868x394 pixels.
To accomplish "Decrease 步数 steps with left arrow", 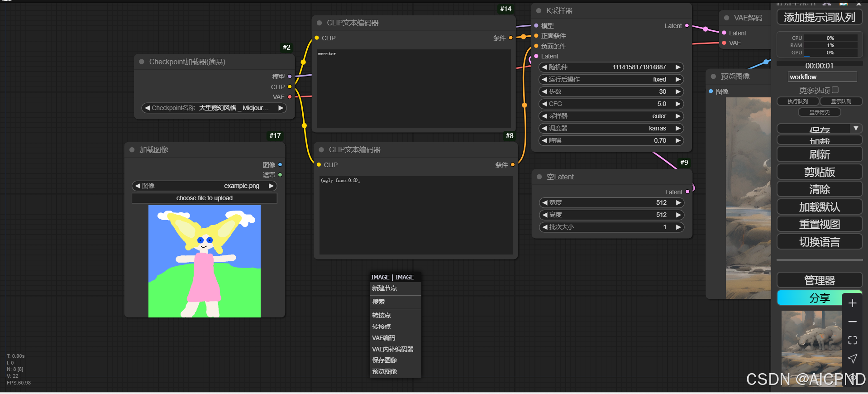I will 544,91.
